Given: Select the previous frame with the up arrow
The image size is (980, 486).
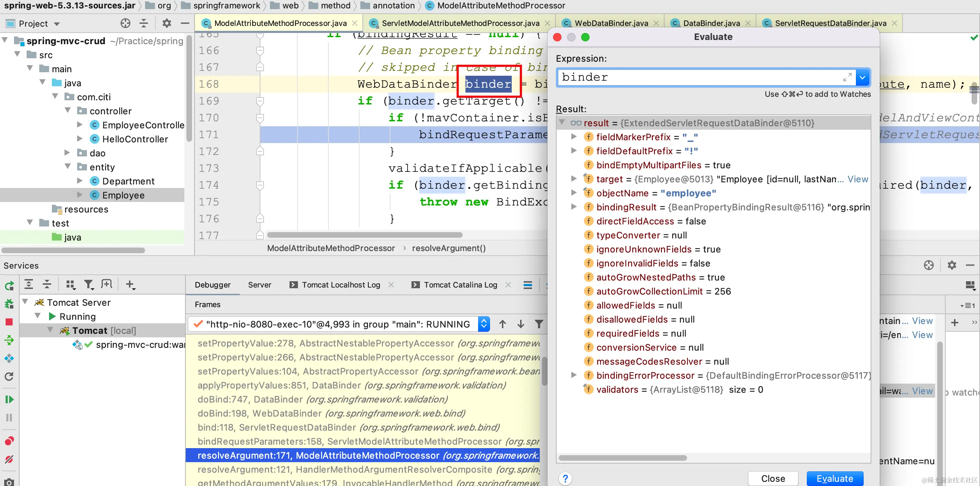Looking at the screenshot, I should click(x=503, y=324).
